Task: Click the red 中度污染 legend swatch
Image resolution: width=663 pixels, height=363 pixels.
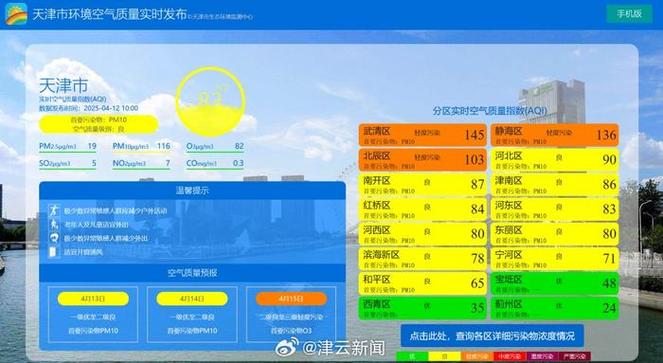Action: 510,357
